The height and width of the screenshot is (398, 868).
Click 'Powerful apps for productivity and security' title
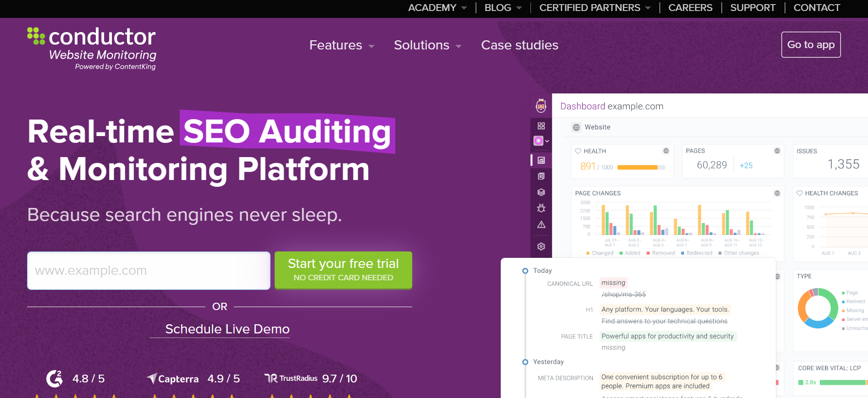point(668,336)
